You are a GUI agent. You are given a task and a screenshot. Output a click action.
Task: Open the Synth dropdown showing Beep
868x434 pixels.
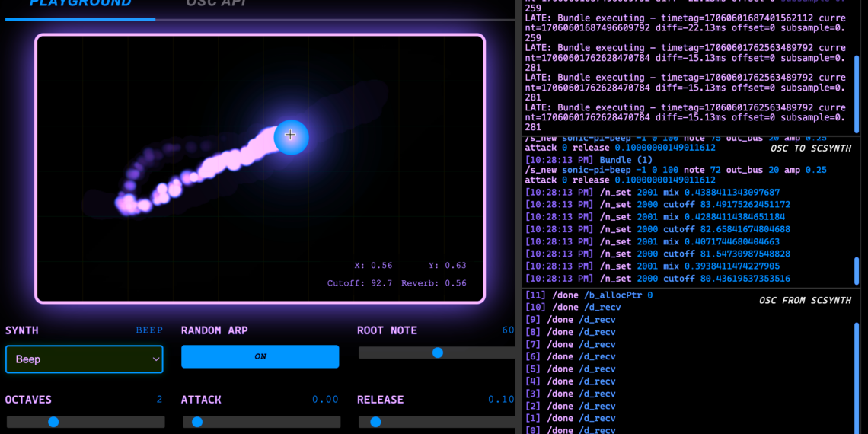click(84, 359)
